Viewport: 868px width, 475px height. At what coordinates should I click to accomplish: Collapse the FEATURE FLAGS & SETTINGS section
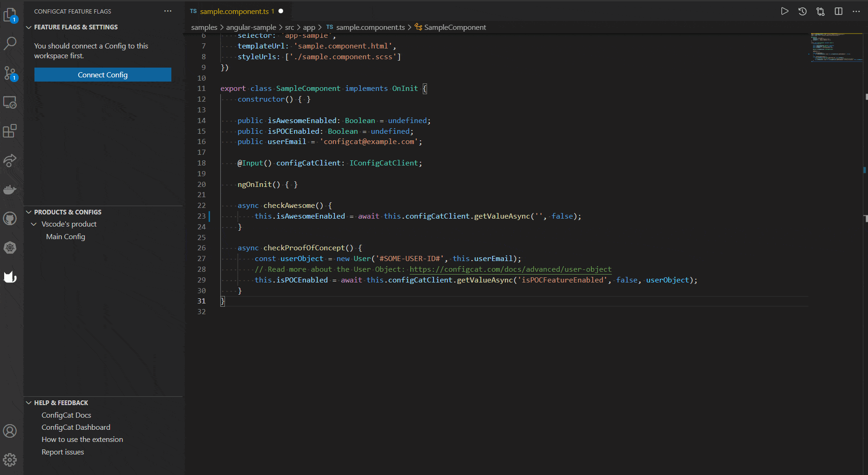coord(29,27)
